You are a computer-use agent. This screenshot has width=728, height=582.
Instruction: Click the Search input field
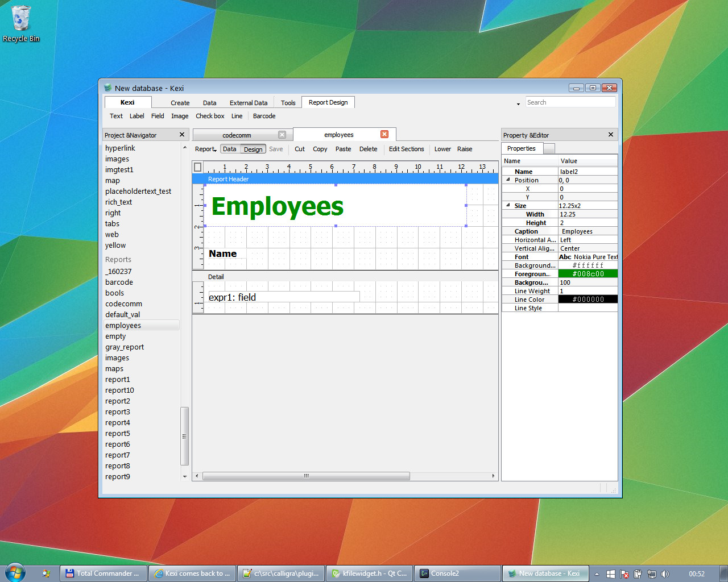[x=569, y=102]
